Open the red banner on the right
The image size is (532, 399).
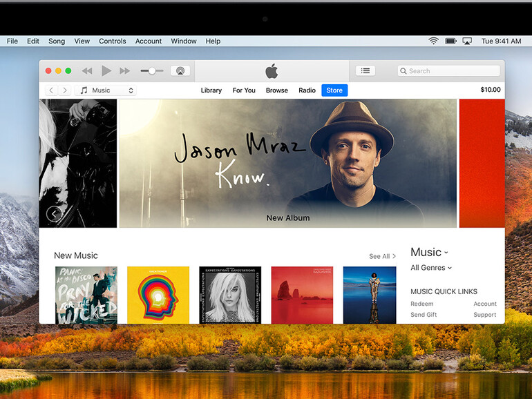[x=482, y=163]
